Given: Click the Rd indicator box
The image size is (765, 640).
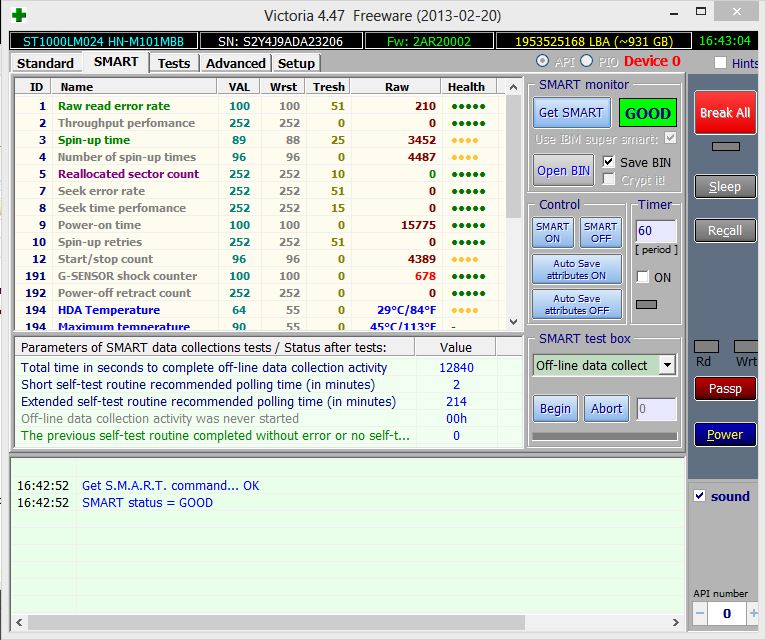Looking at the screenshot, I should 706,346.
